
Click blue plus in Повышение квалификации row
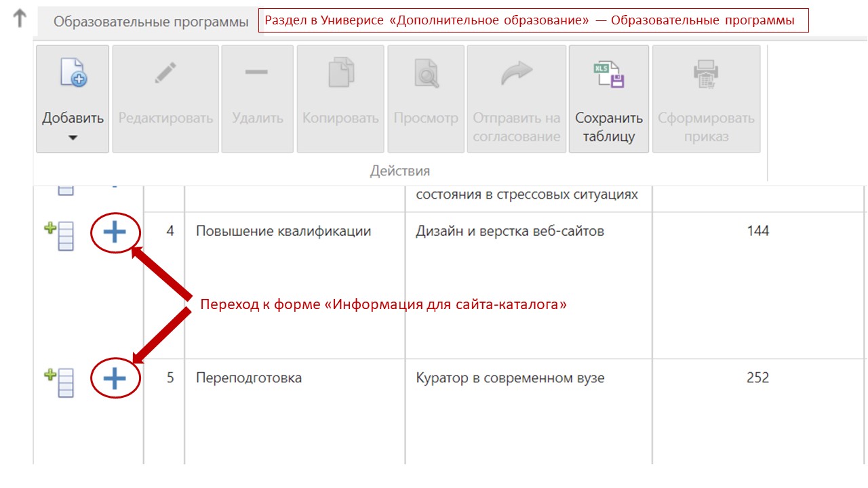115,232
